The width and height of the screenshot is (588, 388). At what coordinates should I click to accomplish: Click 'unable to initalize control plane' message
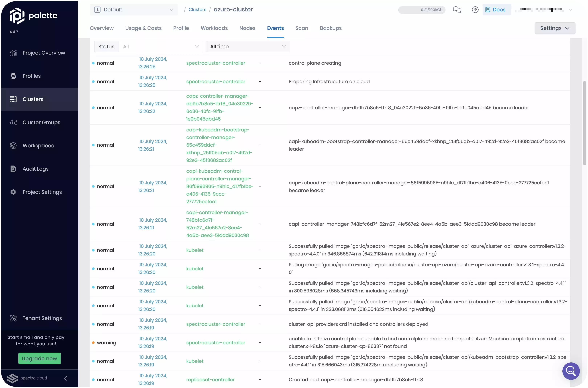click(427, 343)
